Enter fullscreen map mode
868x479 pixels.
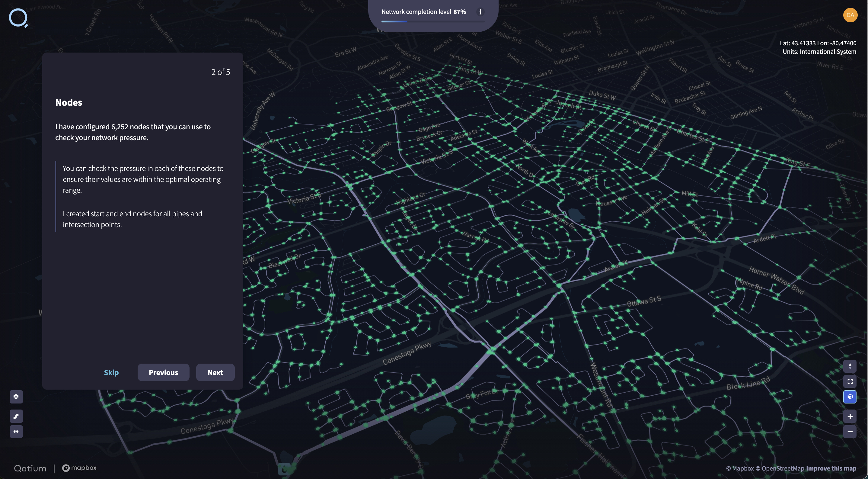tap(850, 381)
